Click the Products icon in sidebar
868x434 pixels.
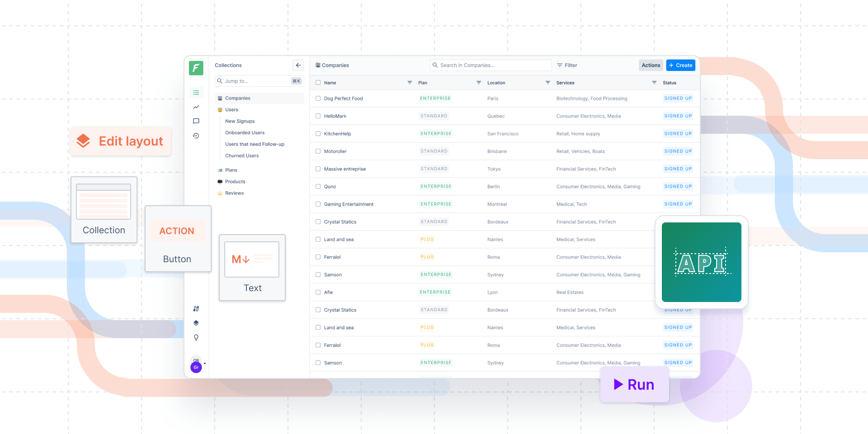click(220, 182)
